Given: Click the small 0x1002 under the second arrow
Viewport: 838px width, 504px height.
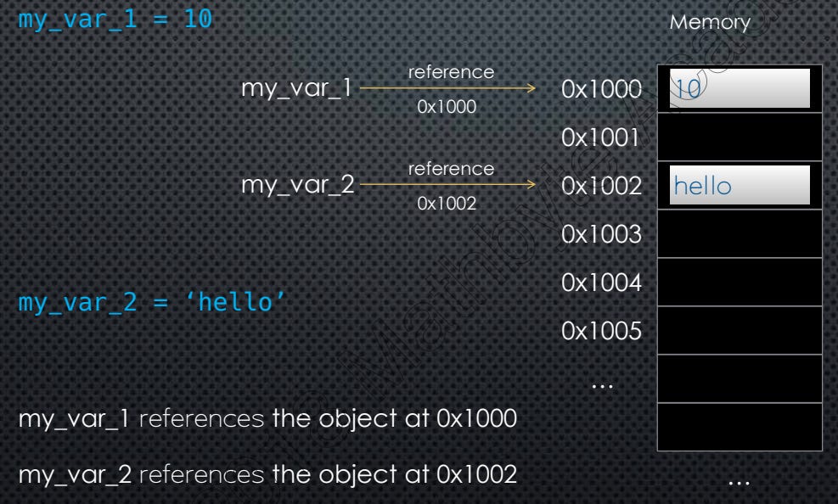Looking at the screenshot, I should point(447,204).
